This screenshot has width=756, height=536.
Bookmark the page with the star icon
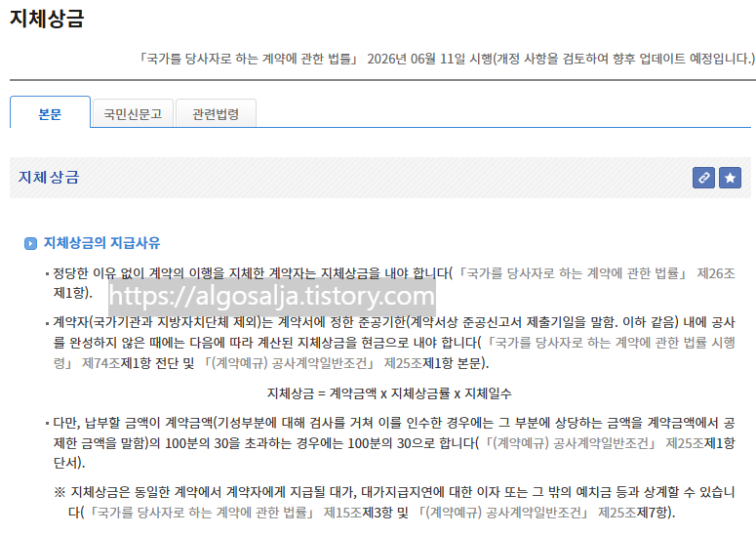point(730,178)
